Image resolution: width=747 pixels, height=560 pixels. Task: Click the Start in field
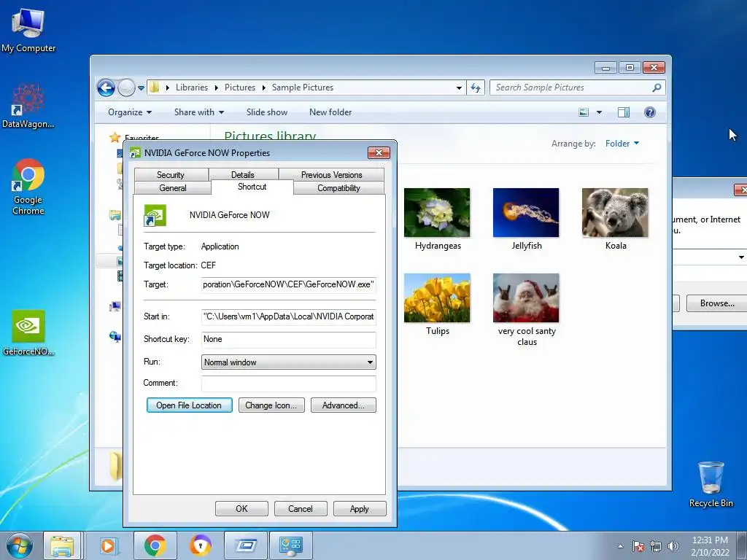(288, 316)
